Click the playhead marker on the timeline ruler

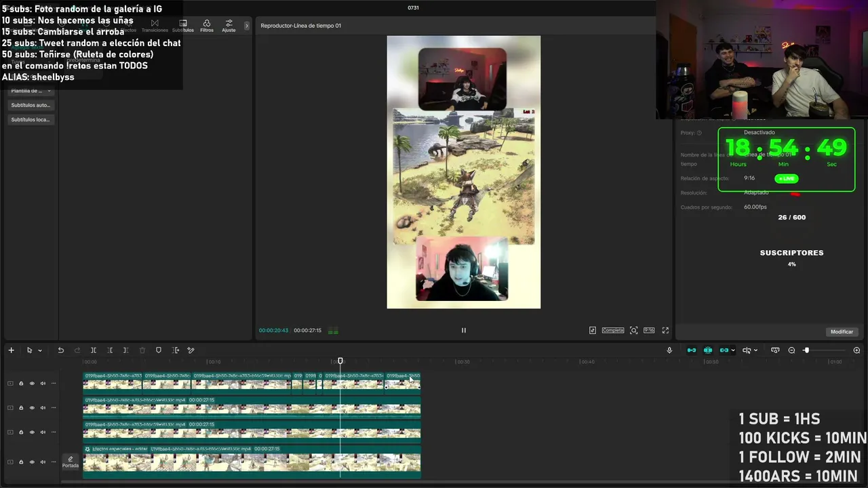(340, 361)
